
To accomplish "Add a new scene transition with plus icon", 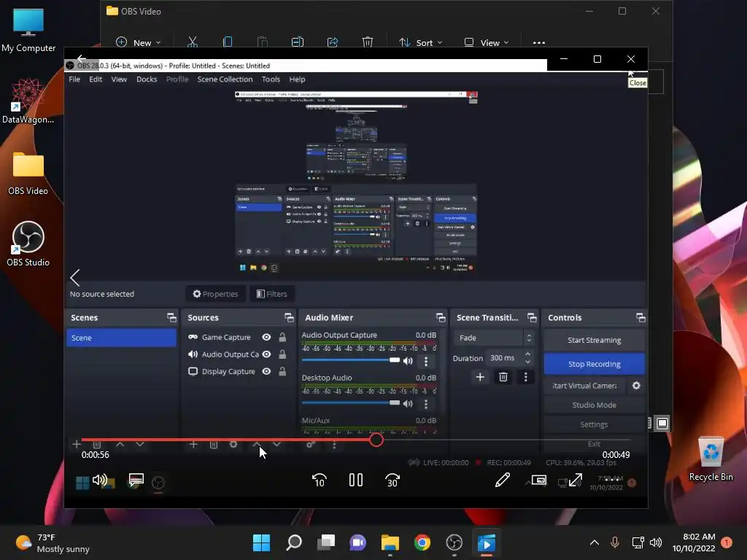I will (480, 377).
